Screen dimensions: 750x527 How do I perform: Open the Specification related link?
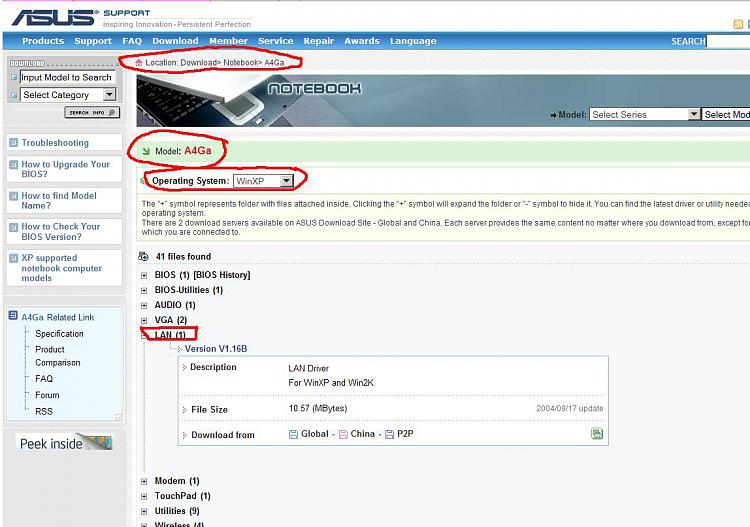pos(59,333)
